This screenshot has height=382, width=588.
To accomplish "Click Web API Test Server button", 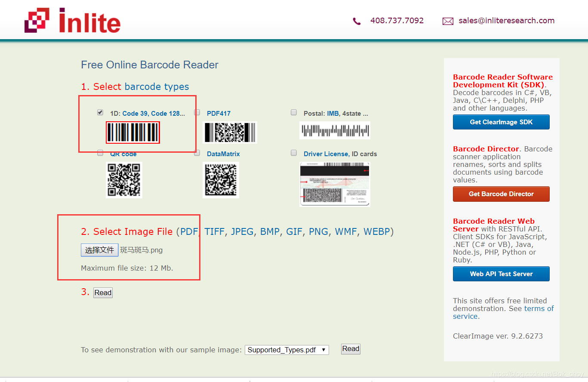I will click(x=501, y=274).
